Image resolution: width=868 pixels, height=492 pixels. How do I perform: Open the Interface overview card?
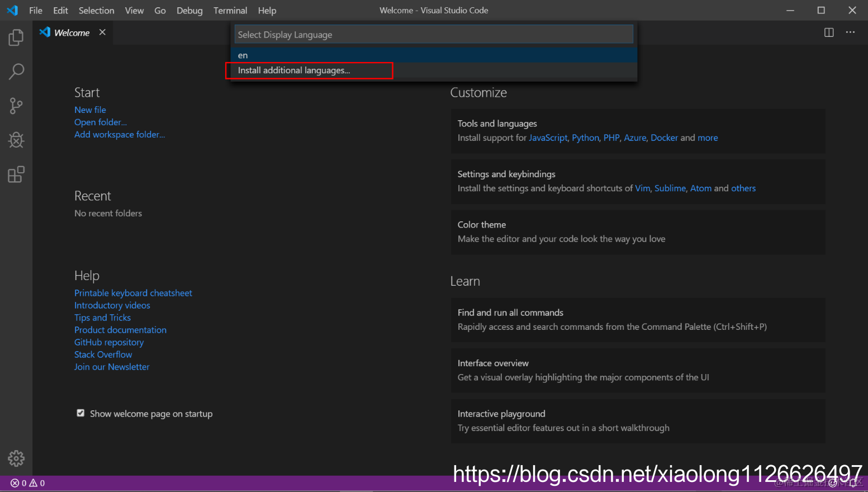tap(638, 371)
